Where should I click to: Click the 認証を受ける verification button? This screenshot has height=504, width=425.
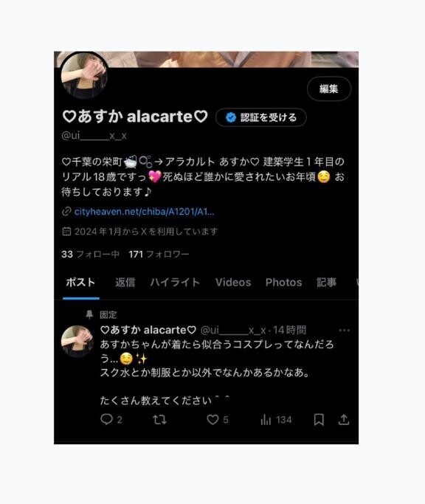(x=260, y=117)
